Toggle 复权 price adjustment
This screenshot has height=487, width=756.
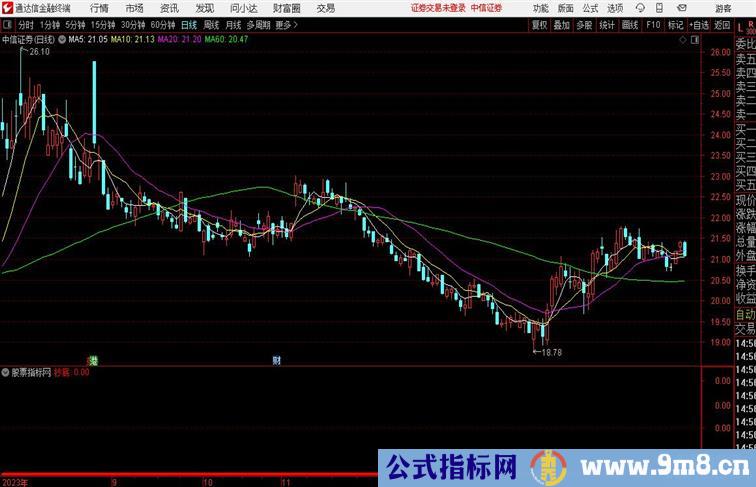pyautogui.click(x=540, y=24)
